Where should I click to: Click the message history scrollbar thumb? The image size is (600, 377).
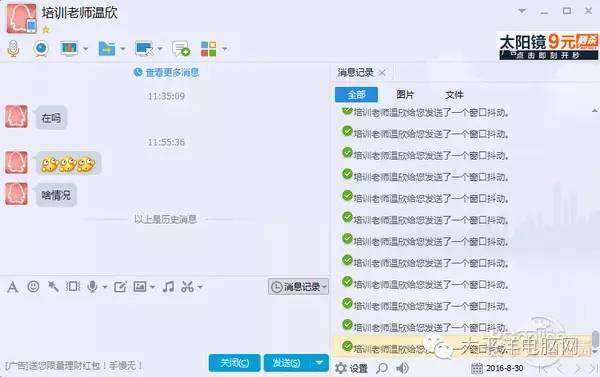[595, 338]
